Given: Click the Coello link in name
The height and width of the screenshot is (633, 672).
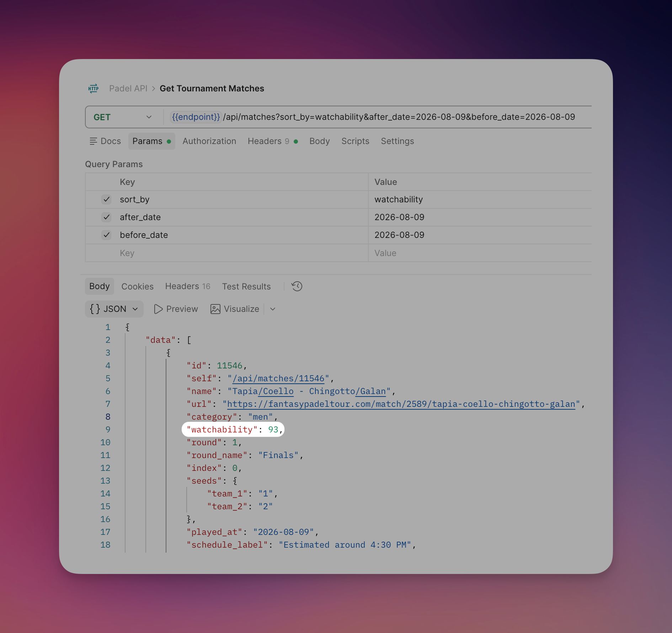Looking at the screenshot, I should tap(276, 391).
